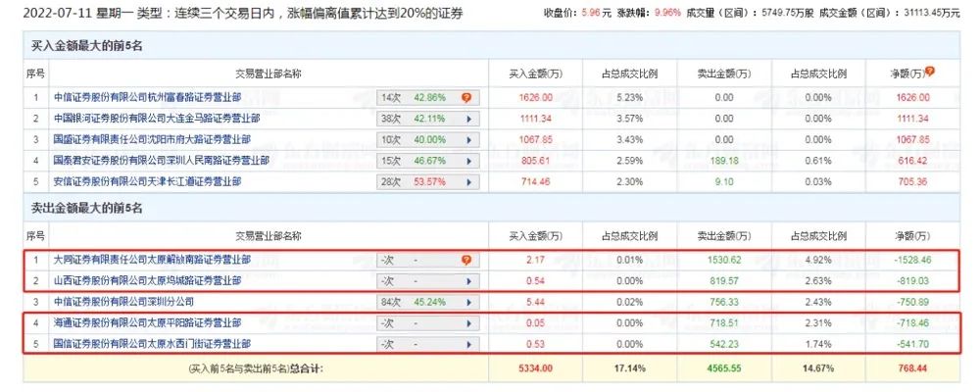
Task: Open 国信证券股份有限公司太原水西门街证券营业部 link
Action: [x=152, y=345]
